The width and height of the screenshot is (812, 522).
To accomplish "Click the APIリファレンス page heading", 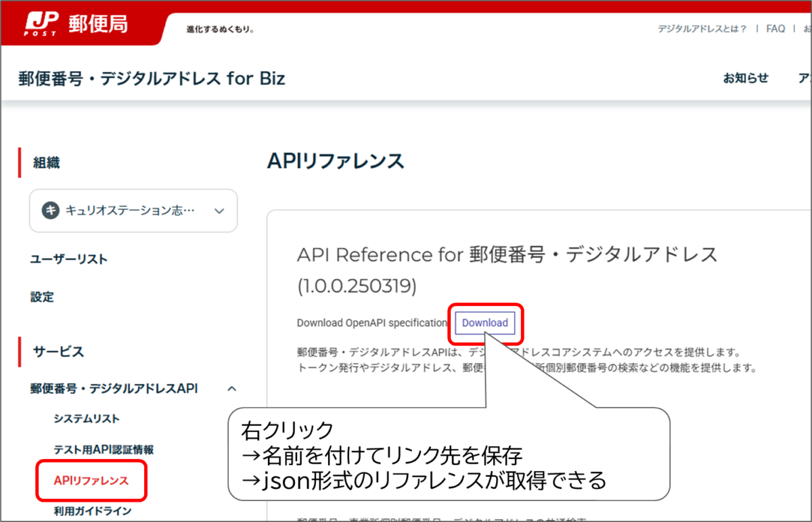I will point(336,161).
